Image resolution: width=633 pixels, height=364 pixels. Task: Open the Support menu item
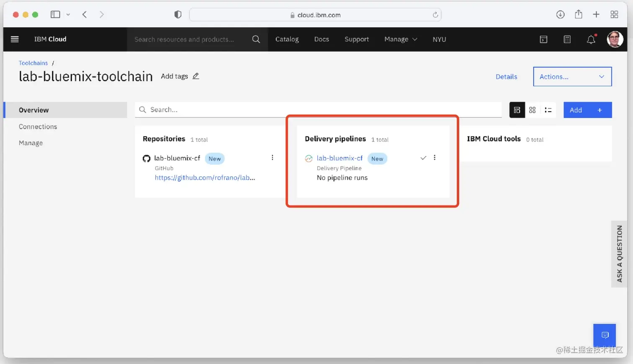357,39
